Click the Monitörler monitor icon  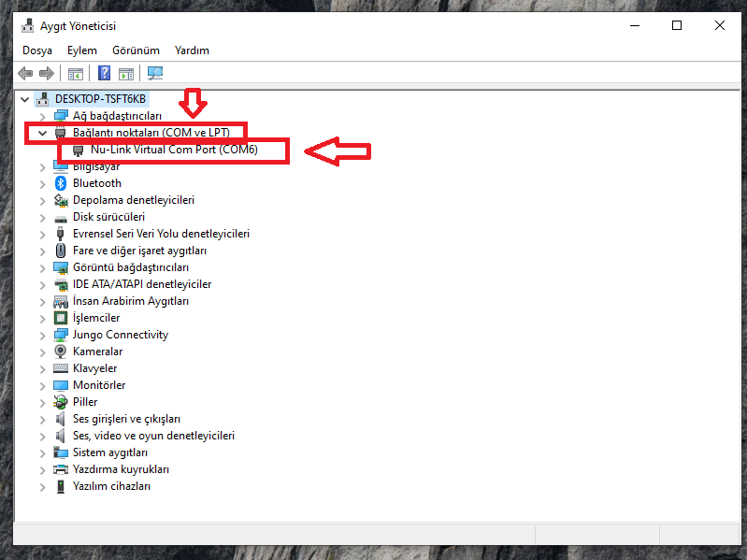(61, 385)
